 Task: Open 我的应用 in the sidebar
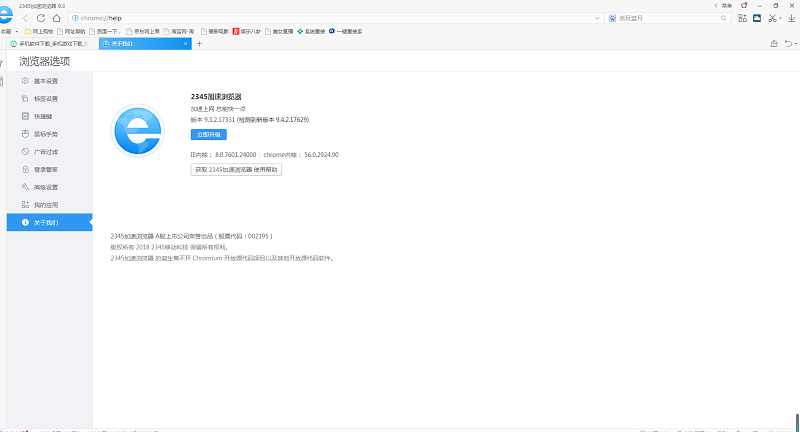coord(49,205)
